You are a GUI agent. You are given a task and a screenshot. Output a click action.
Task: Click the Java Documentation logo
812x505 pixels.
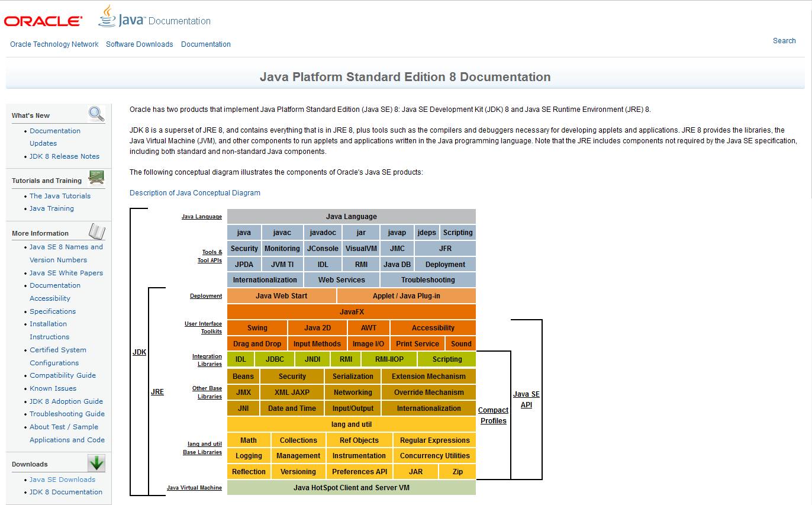pyautogui.click(x=154, y=17)
